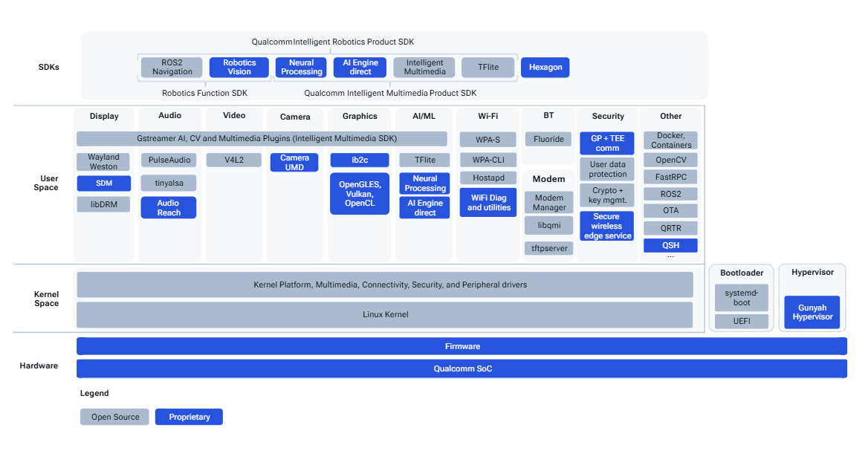Click the libqmi block
The width and height of the screenshot is (868, 465).
click(549, 225)
